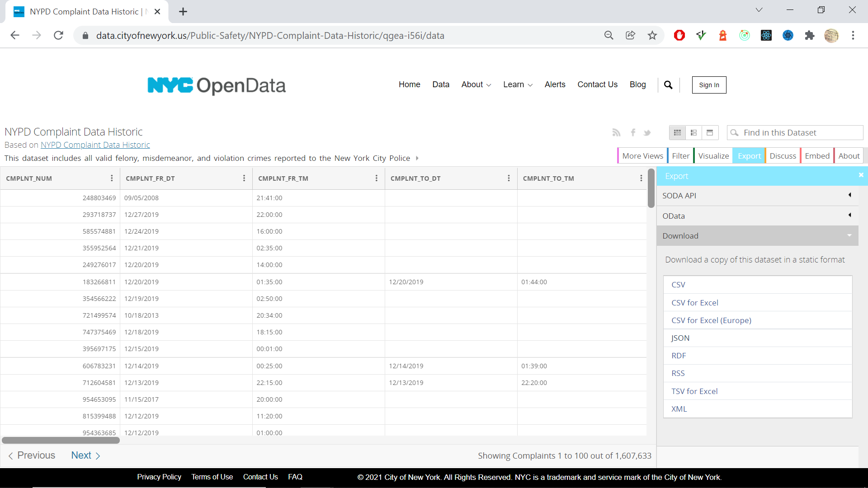Open the Discuss tab
868x488 pixels.
(x=783, y=156)
